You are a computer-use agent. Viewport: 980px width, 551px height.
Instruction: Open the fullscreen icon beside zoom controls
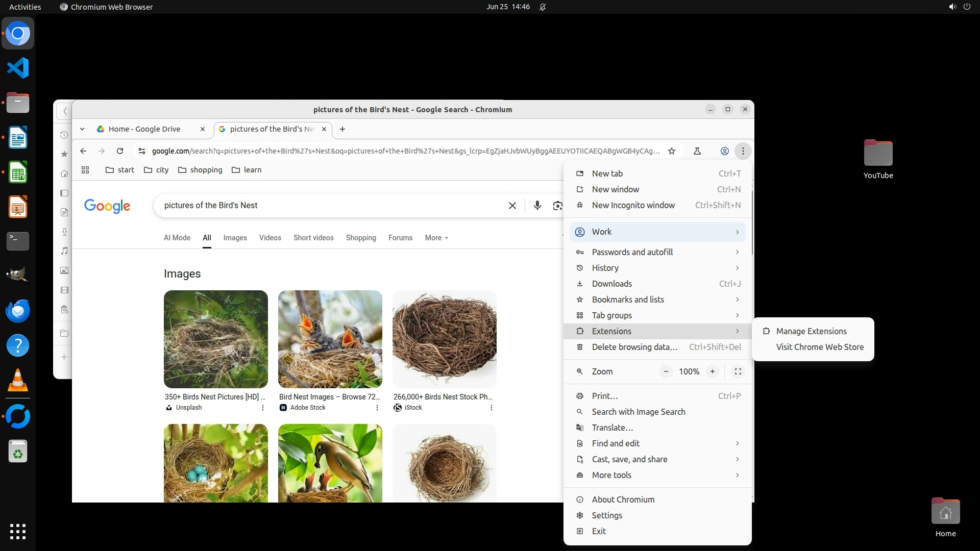[x=738, y=371]
